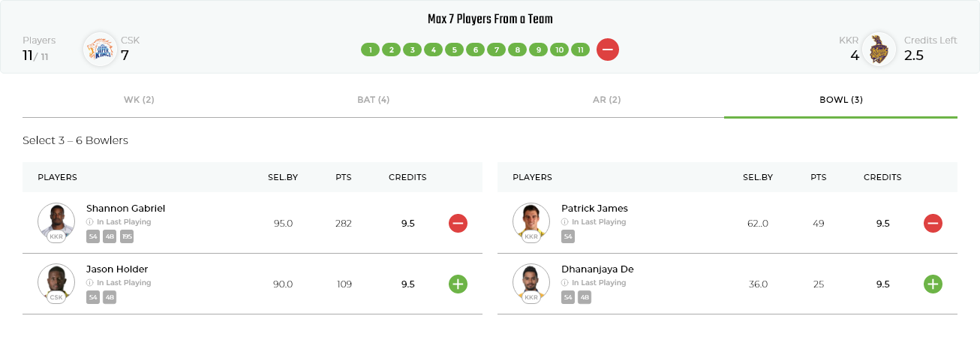
Task: Click Jason Holder's player name
Action: click(117, 269)
